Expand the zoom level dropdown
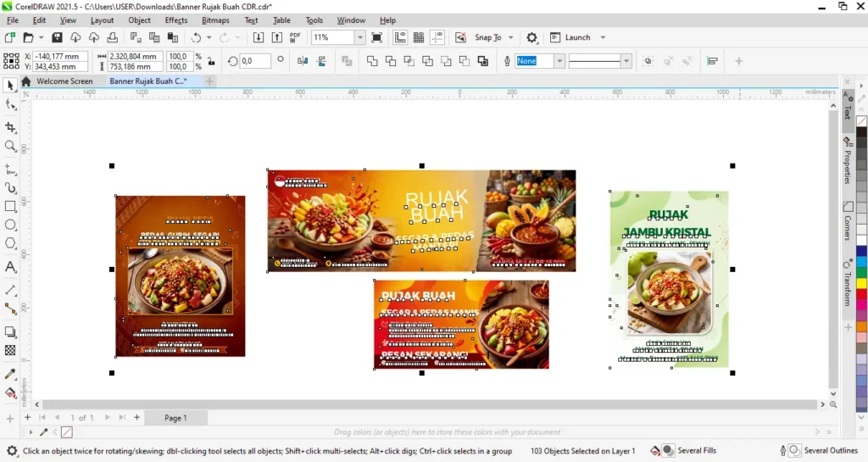This screenshot has width=868, height=462. pyautogui.click(x=359, y=37)
